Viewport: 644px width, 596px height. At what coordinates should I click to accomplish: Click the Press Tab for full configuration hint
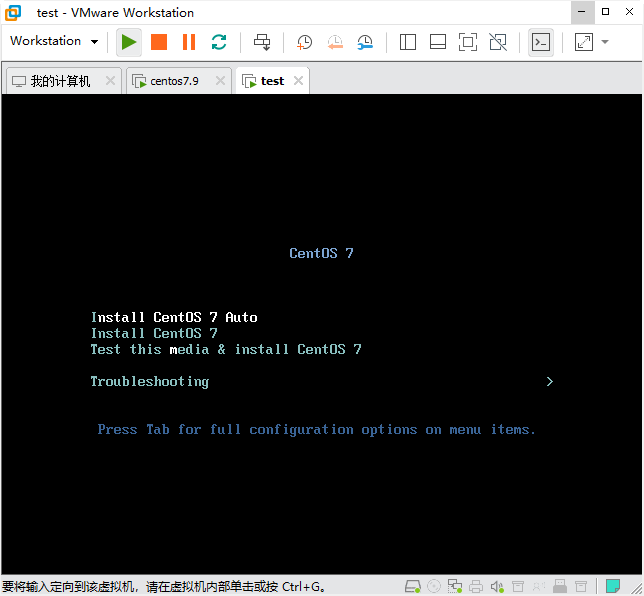tap(316, 430)
